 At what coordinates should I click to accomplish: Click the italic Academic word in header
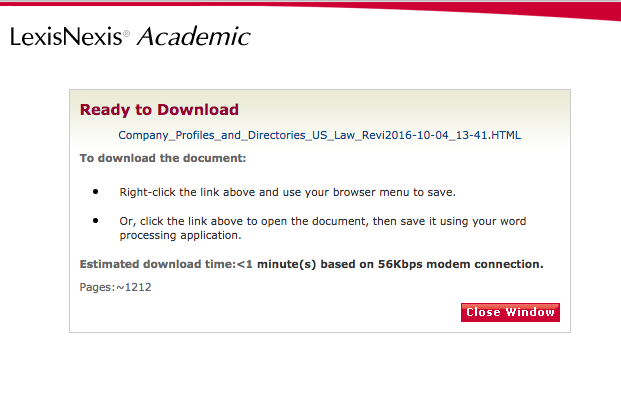click(194, 36)
